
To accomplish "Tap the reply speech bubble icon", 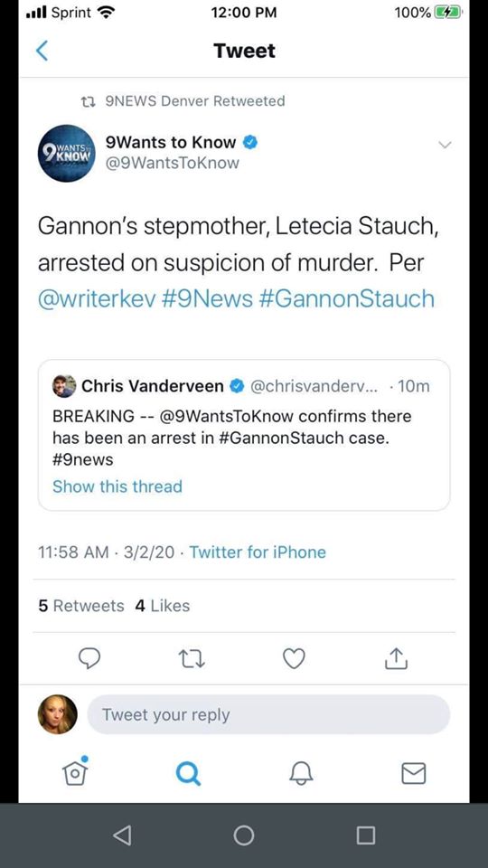I will pyautogui.click(x=89, y=658).
